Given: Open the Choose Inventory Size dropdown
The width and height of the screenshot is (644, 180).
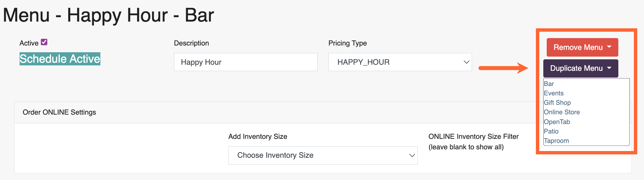Looking at the screenshot, I should tap(323, 155).
